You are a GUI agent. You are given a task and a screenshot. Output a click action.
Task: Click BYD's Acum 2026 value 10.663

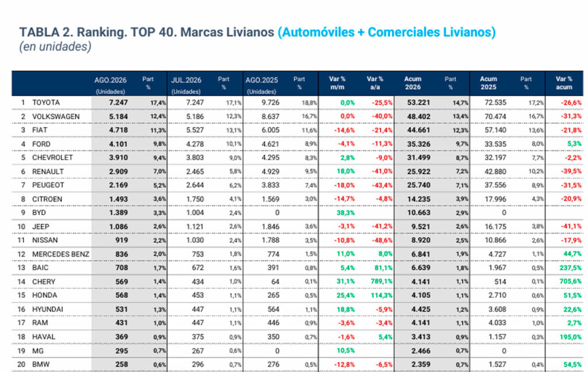click(419, 212)
